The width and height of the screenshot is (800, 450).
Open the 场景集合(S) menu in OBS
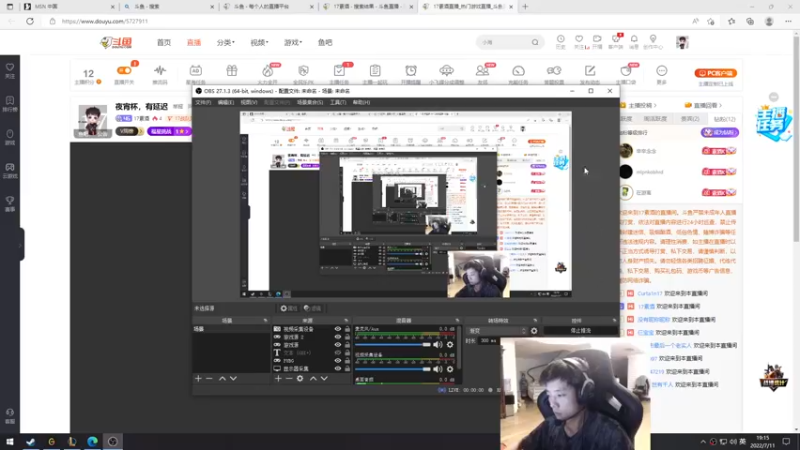pyautogui.click(x=310, y=103)
